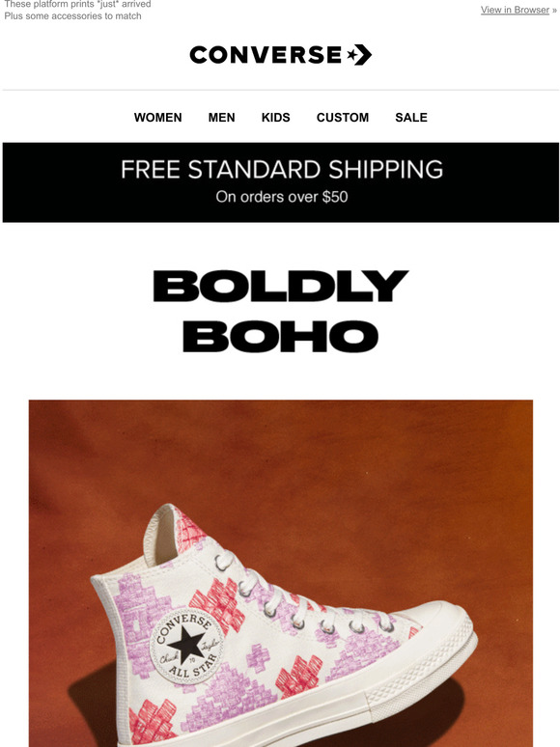
Task: Click the BOLDLY BOHO headline
Action: point(281,311)
